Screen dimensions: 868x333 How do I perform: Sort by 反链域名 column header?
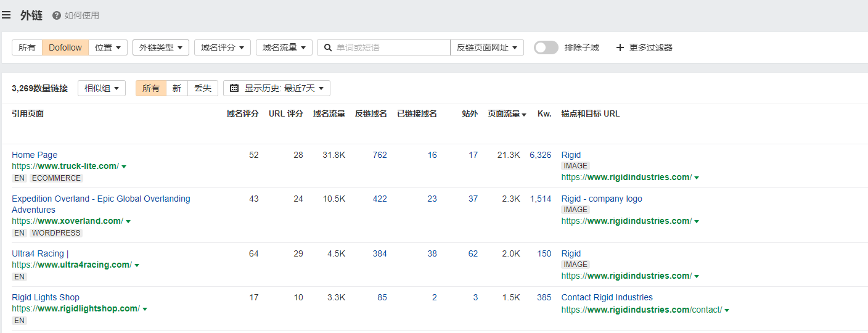click(371, 113)
